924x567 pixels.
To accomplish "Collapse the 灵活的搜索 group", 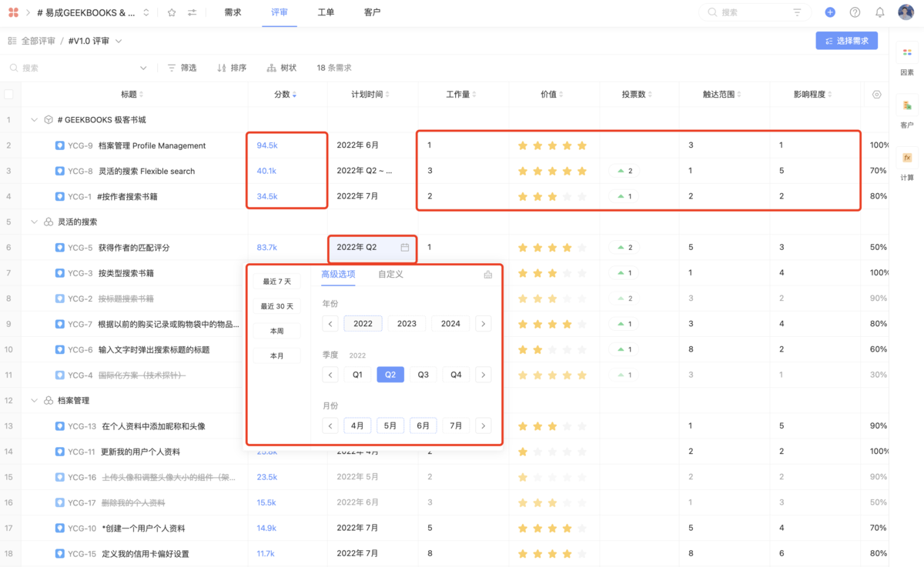I will (34, 222).
